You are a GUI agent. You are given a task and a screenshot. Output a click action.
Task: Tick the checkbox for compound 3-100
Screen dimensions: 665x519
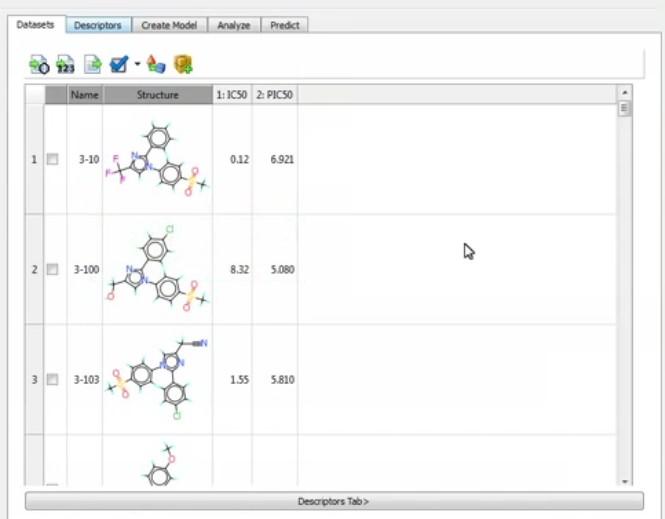point(52,269)
